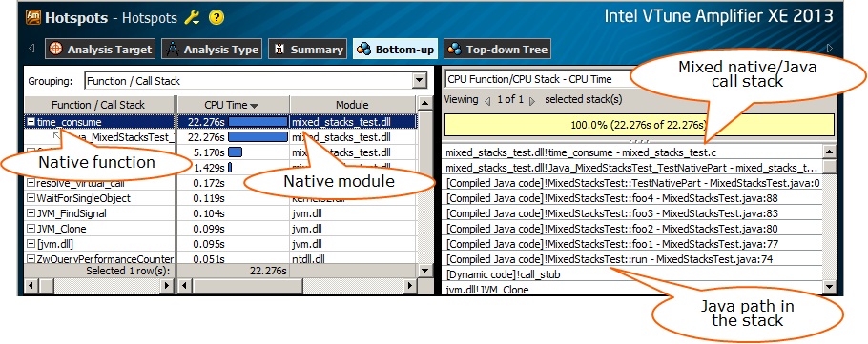This screenshot has height=344, width=868.
Task: Open the yellow question mark help icon
Action: pos(217,18)
